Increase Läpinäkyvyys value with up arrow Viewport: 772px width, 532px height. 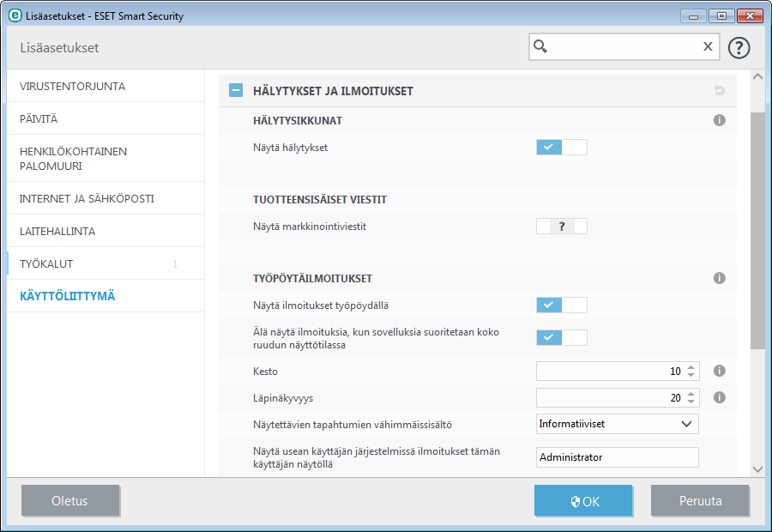[x=691, y=394]
